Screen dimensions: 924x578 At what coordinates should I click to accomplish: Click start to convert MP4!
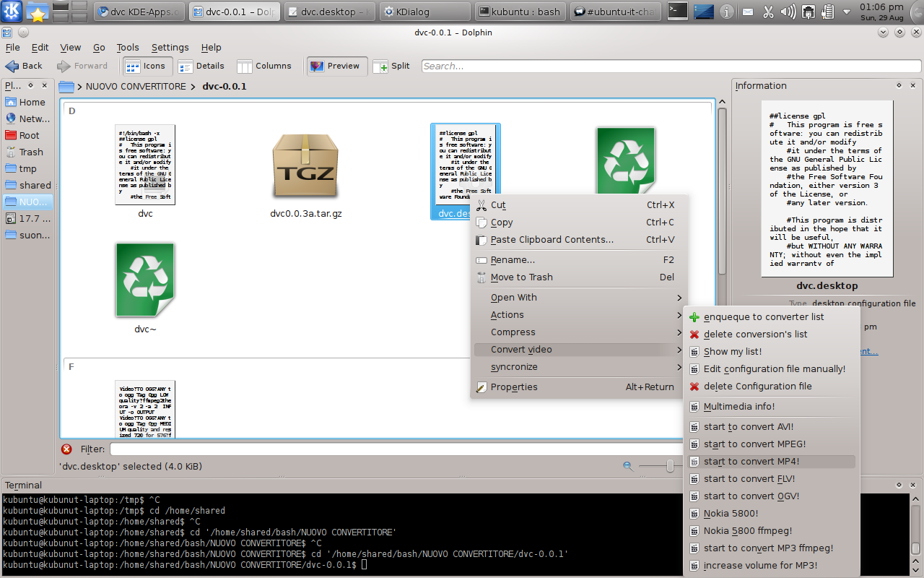[x=771, y=462]
